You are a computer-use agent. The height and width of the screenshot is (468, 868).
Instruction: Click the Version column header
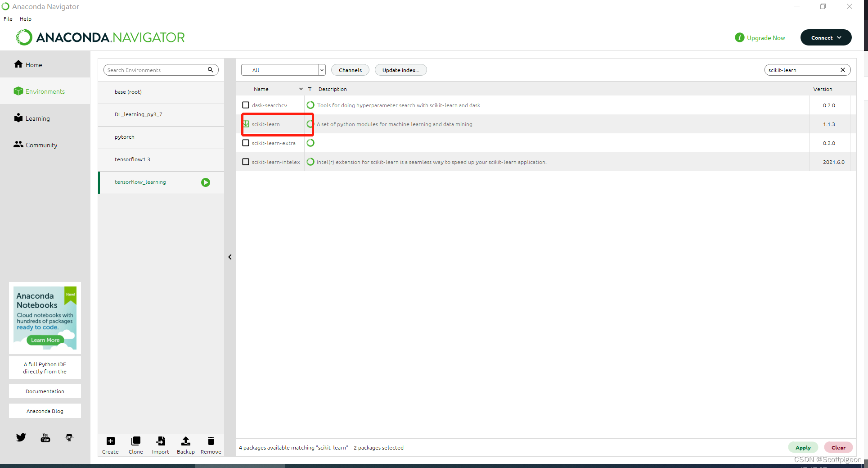tap(823, 89)
